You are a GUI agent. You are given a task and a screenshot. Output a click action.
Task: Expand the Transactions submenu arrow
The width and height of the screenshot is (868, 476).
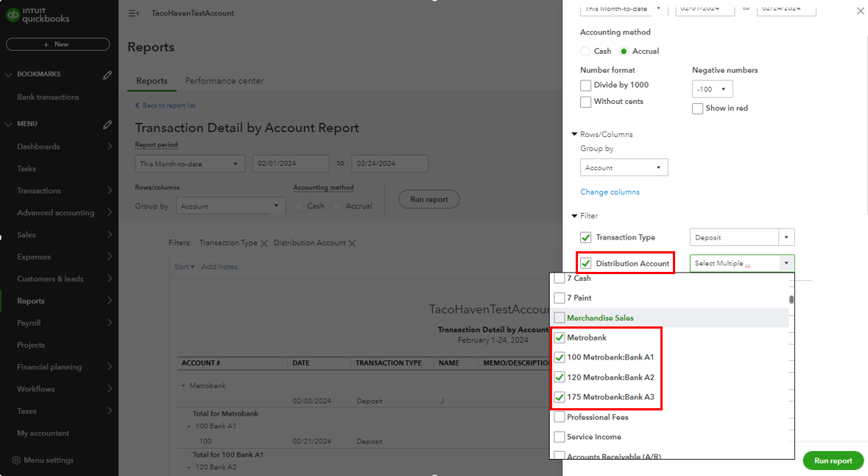coord(109,191)
